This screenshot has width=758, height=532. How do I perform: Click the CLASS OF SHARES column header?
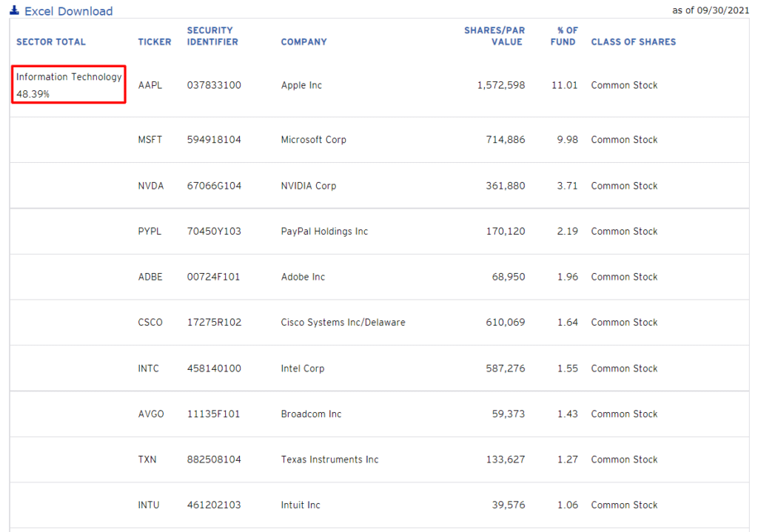(x=634, y=42)
